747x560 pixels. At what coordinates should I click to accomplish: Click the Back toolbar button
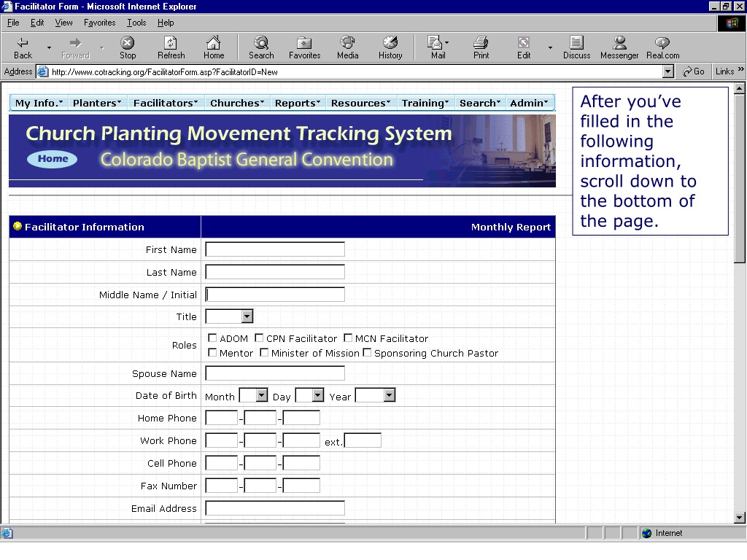(23, 47)
